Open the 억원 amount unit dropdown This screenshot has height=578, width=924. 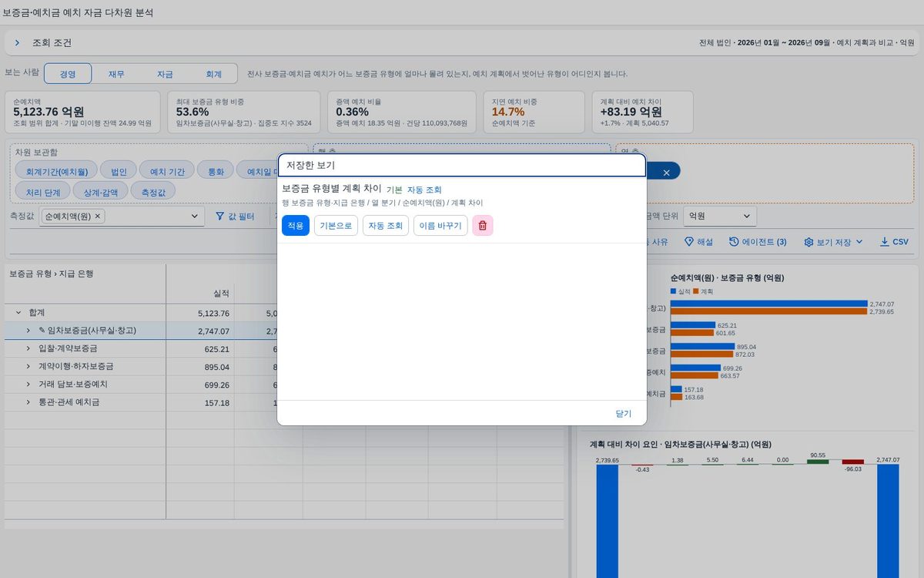(720, 217)
